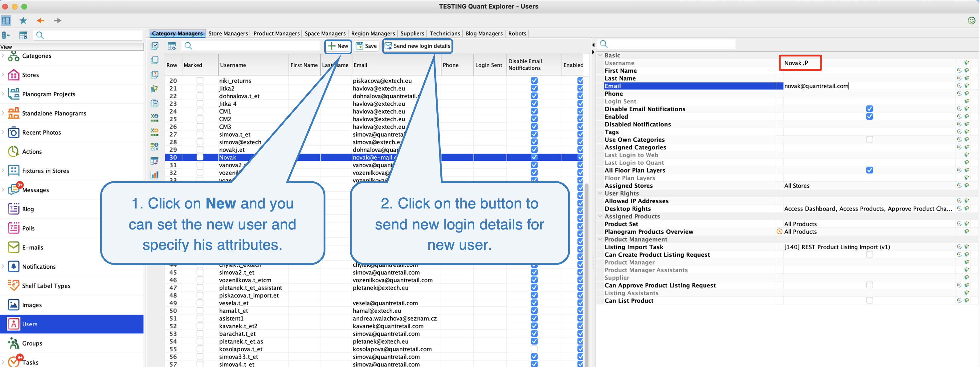
Task: Open the Suppliers tab
Action: [x=412, y=34]
